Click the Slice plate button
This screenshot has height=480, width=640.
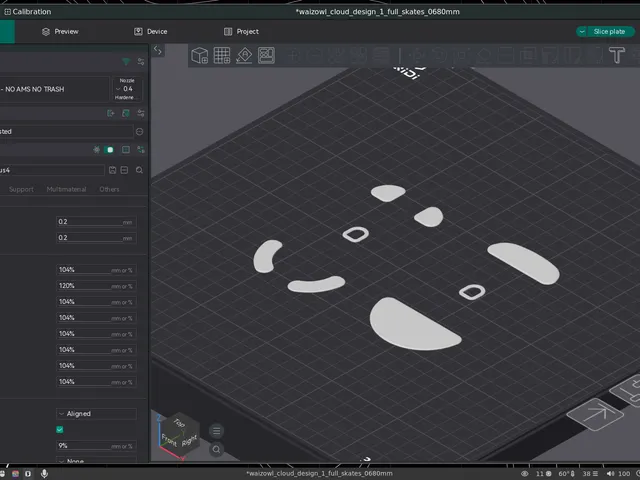pyautogui.click(x=609, y=31)
